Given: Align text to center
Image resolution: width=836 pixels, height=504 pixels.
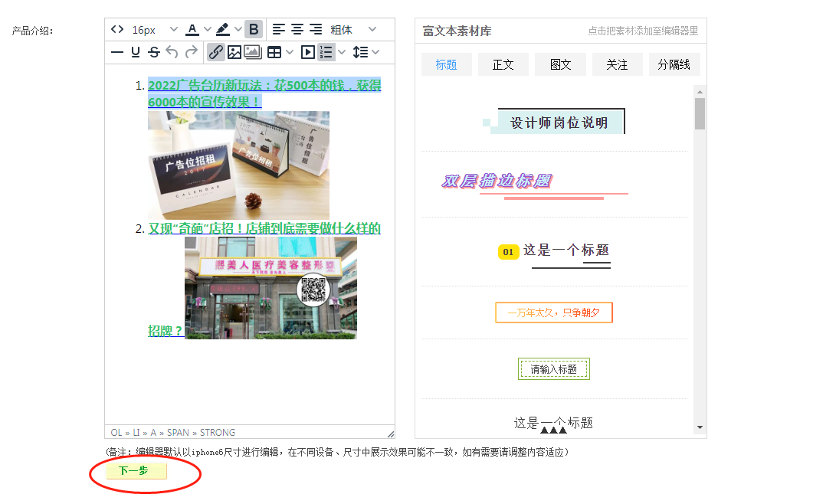Looking at the screenshot, I should click(x=297, y=29).
